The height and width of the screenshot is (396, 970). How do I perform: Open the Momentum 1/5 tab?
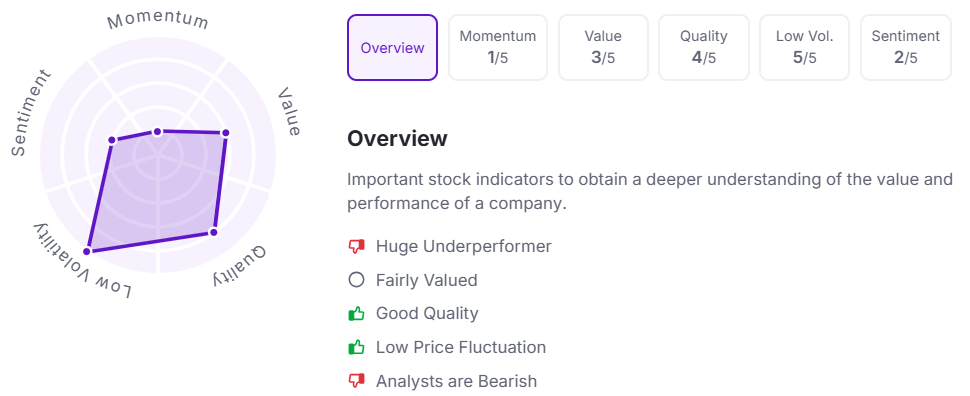[497, 48]
